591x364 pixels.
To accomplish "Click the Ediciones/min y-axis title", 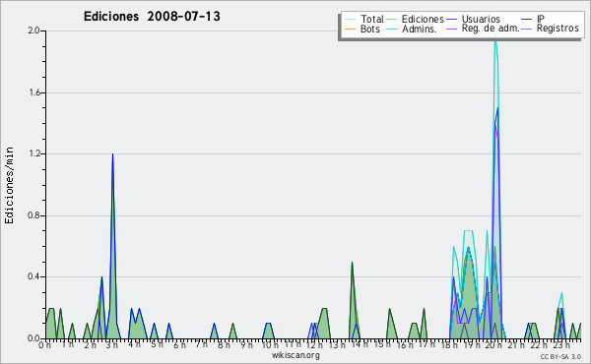I will 9,185.
